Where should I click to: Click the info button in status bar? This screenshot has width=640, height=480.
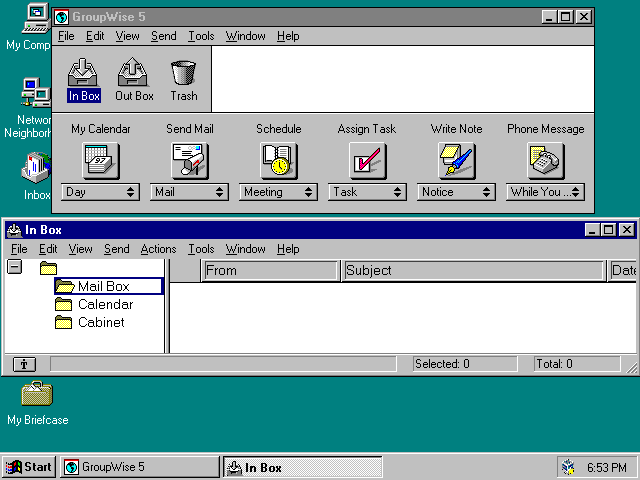point(24,364)
